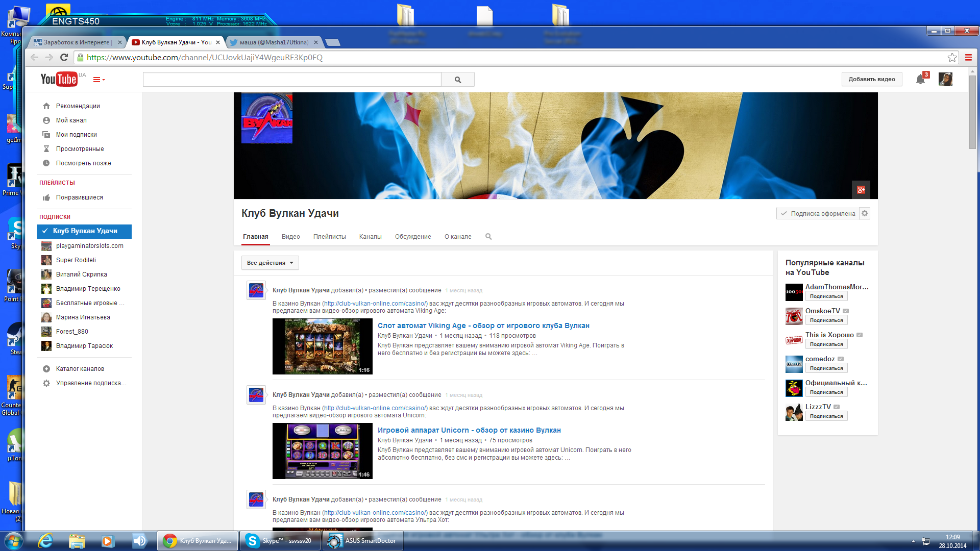Open the channel search magnifier icon

[488, 237]
